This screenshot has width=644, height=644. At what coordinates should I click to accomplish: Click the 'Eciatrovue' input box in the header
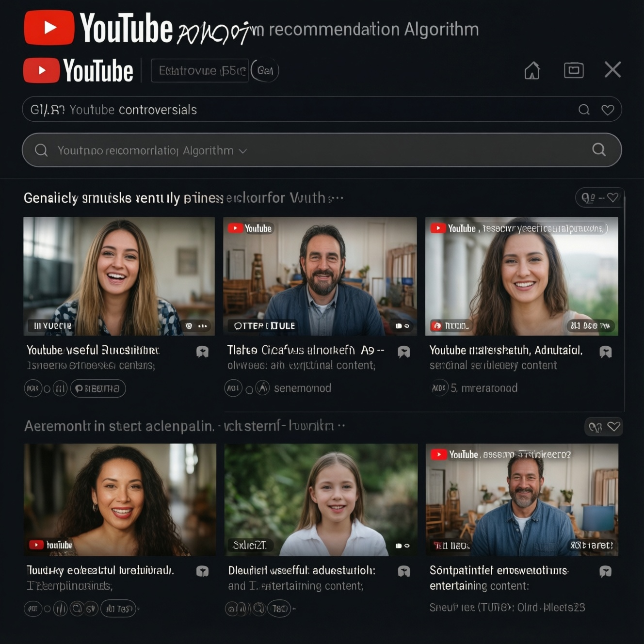(x=200, y=71)
